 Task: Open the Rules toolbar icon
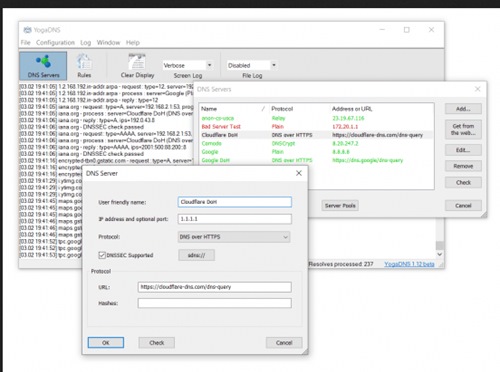click(84, 66)
